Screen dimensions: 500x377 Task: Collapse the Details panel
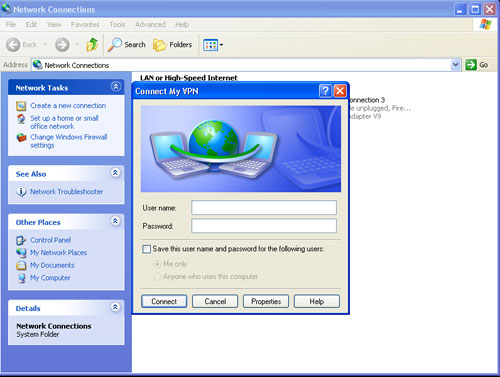point(115,307)
